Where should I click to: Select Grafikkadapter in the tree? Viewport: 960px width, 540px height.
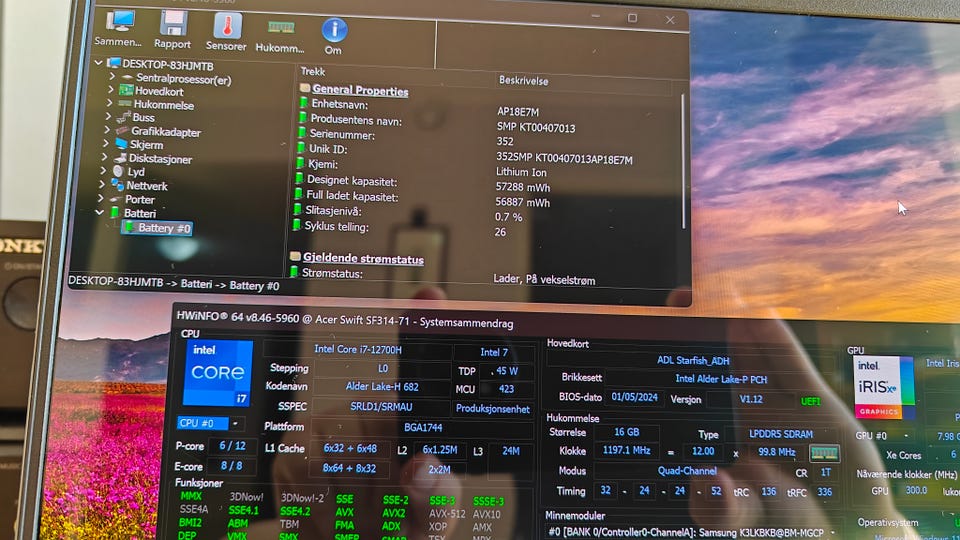[x=166, y=132]
